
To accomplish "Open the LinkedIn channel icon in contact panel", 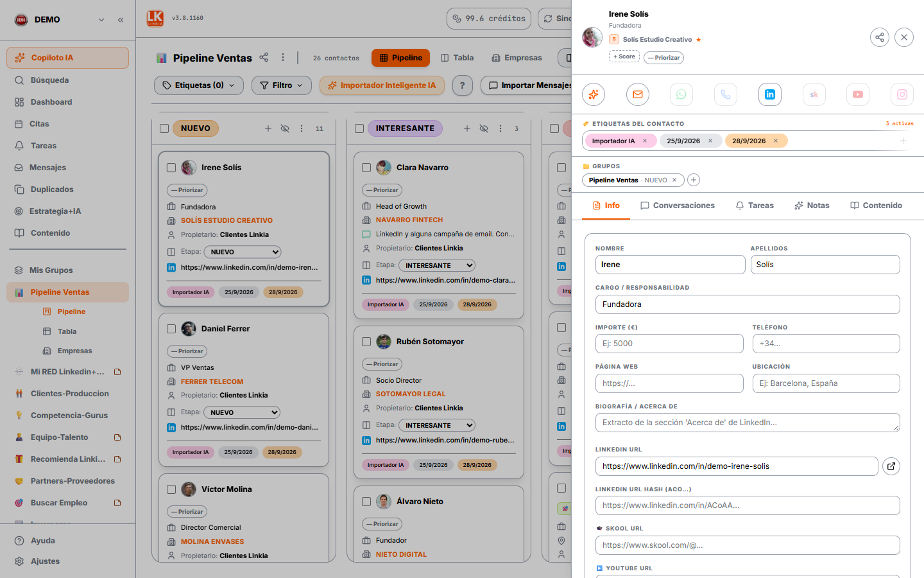I will pyautogui.click(x=770, y=94).
